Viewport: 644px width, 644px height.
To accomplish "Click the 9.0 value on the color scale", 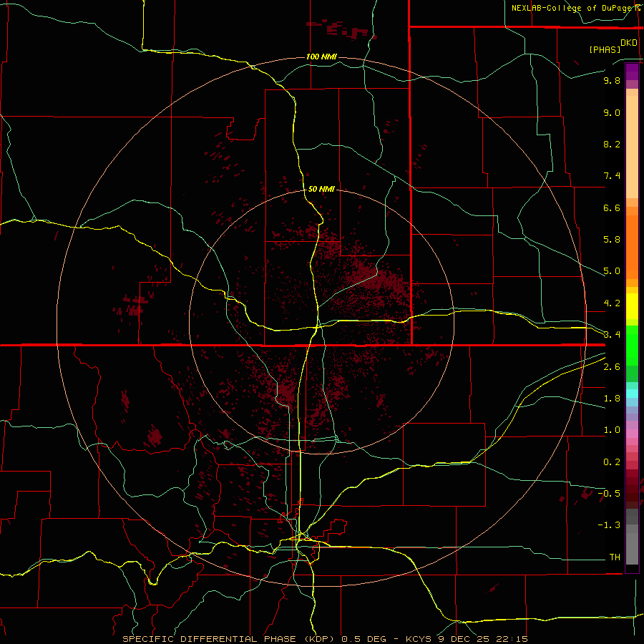I will tap(612, 112).
